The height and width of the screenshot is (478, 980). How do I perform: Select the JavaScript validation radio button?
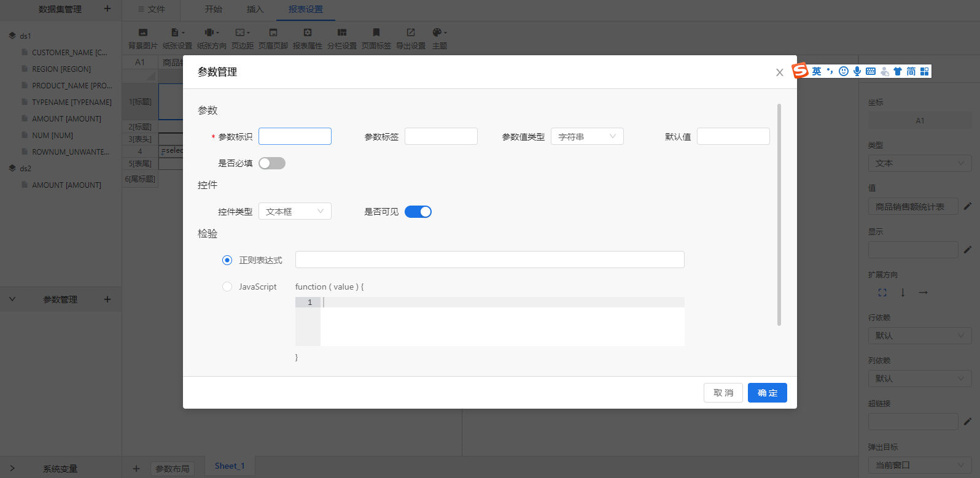[227, 287]
